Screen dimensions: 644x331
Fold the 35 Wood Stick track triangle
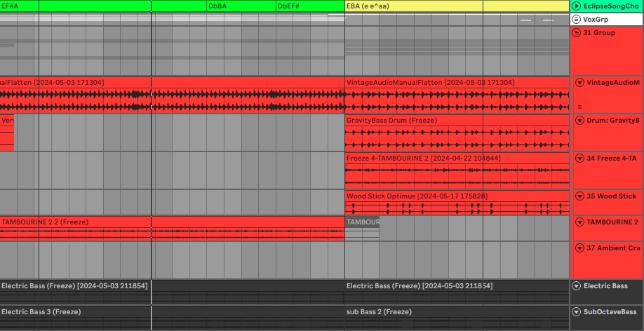[x=579, y=196]
